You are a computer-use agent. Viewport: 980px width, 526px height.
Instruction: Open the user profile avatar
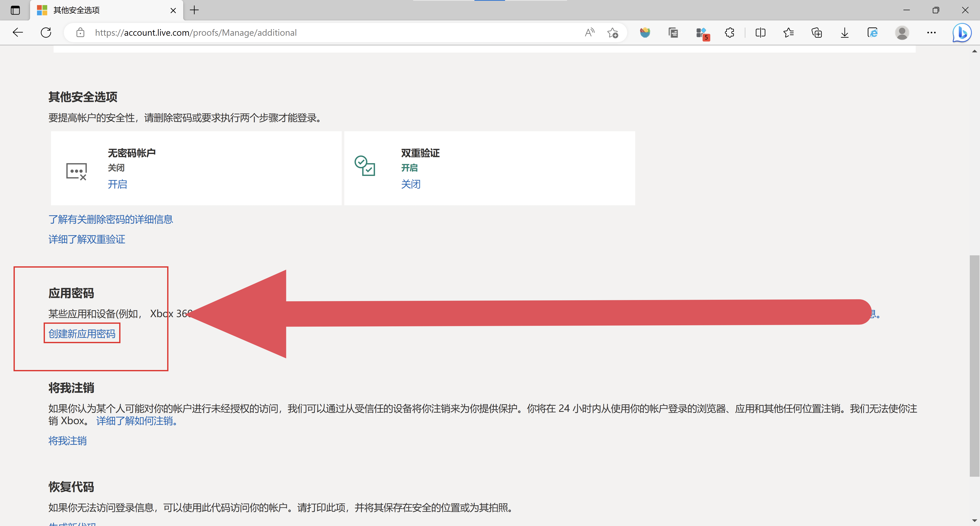pyautogui.click(x=902, y=33)
